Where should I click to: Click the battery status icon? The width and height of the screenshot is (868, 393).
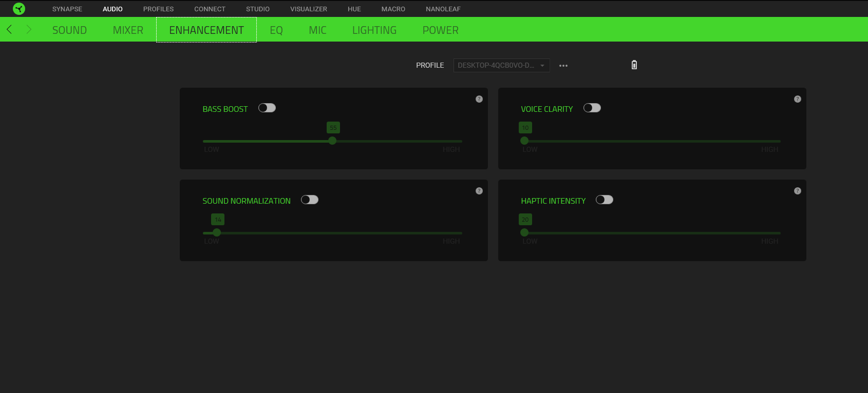634,65
